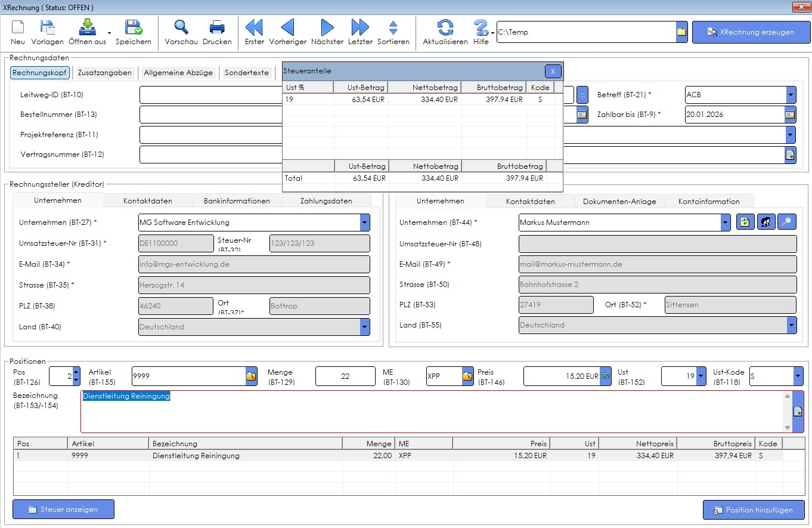Jump to Letzter record arrow
Screen dimensions: 812x528
tap(360, 28)
